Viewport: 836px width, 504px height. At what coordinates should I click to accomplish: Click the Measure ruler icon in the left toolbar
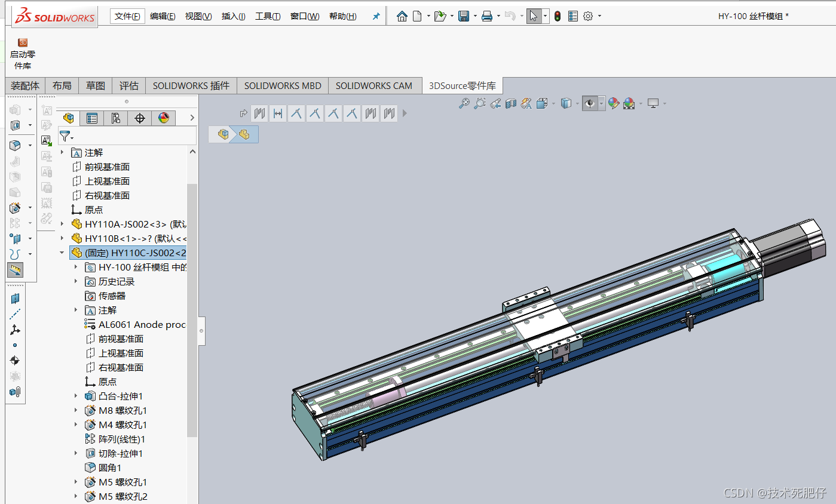(x=15, y=270)
